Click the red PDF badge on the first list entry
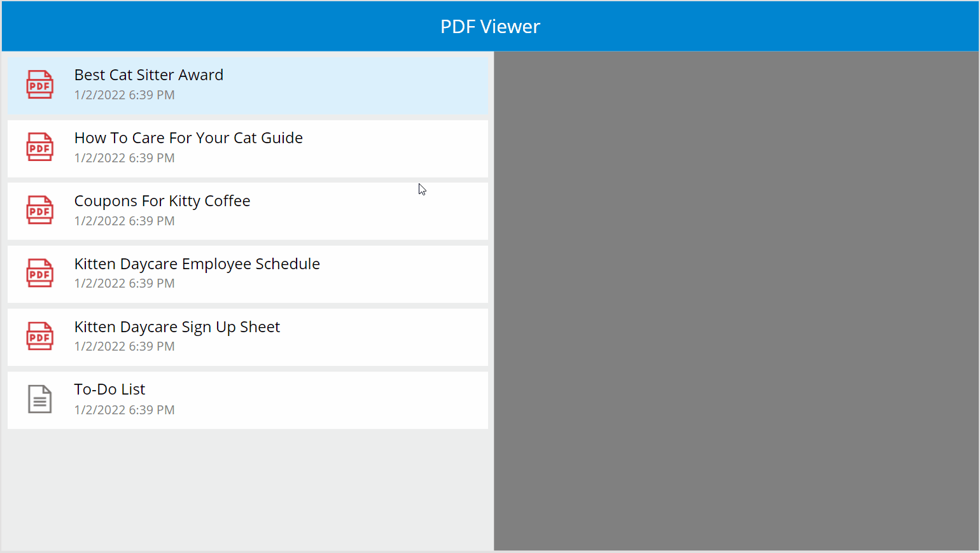The height and width of the screenshot is (553, 980). click(x=39, y=85)
